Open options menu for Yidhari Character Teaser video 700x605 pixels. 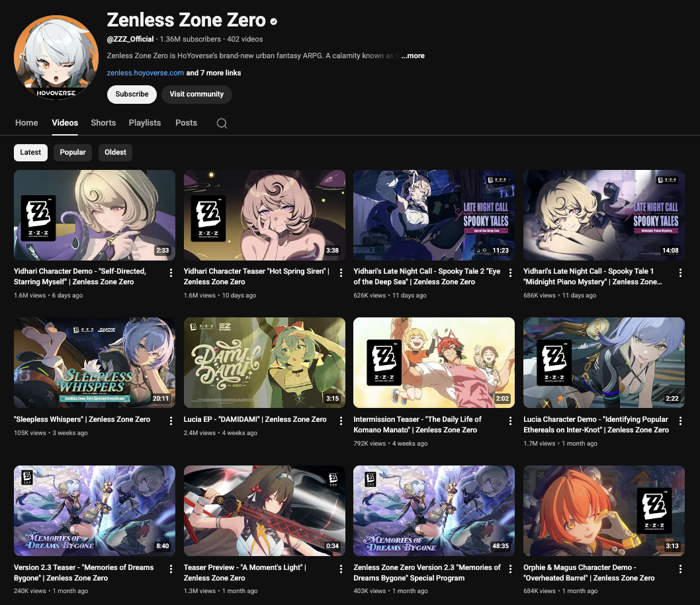click(x=341, y=272)
